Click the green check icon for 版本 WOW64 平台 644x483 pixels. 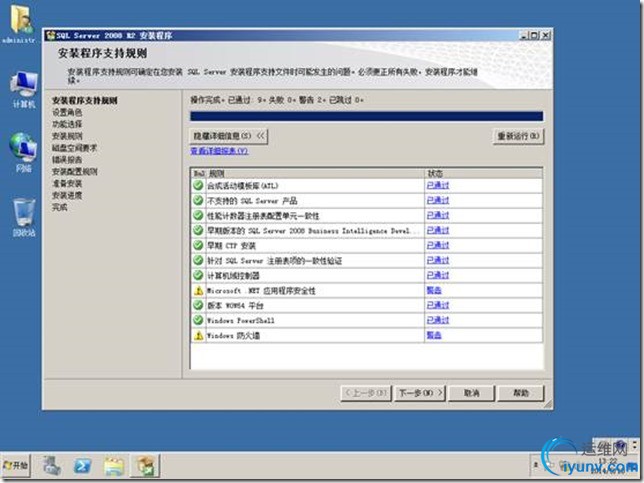coord(198,306)
